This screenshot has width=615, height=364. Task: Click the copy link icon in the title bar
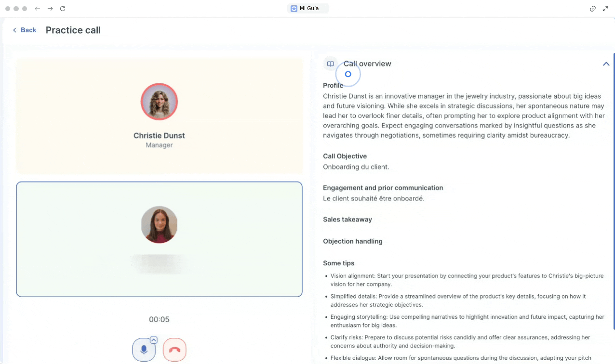coord(593,9)
